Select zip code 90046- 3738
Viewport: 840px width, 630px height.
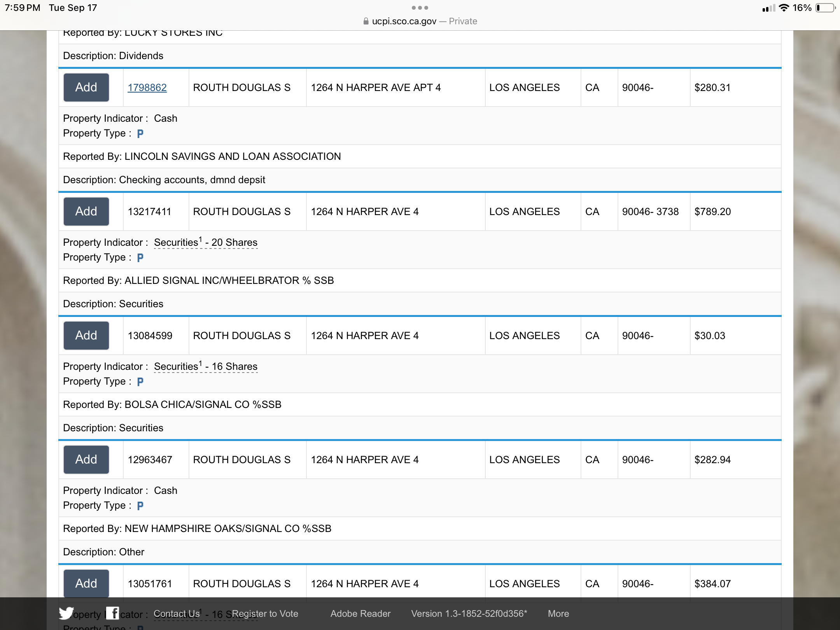click(x=650, y=212)
